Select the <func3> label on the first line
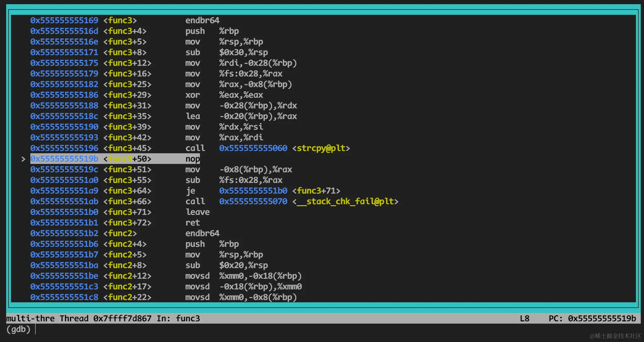644x342 pixels. (120, 20)
